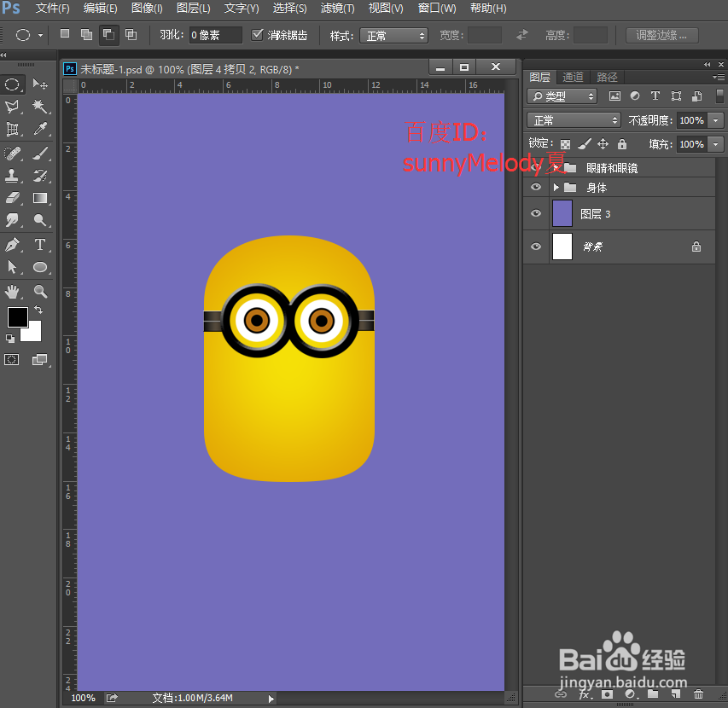Add layer mask button
This screenshot has width=728, height=708.
(607, 694)
